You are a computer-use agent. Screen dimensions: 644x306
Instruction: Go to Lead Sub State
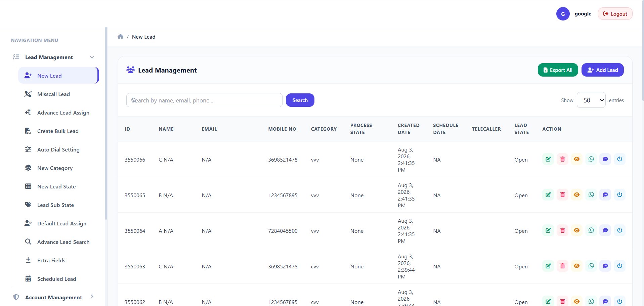[58, 205]
